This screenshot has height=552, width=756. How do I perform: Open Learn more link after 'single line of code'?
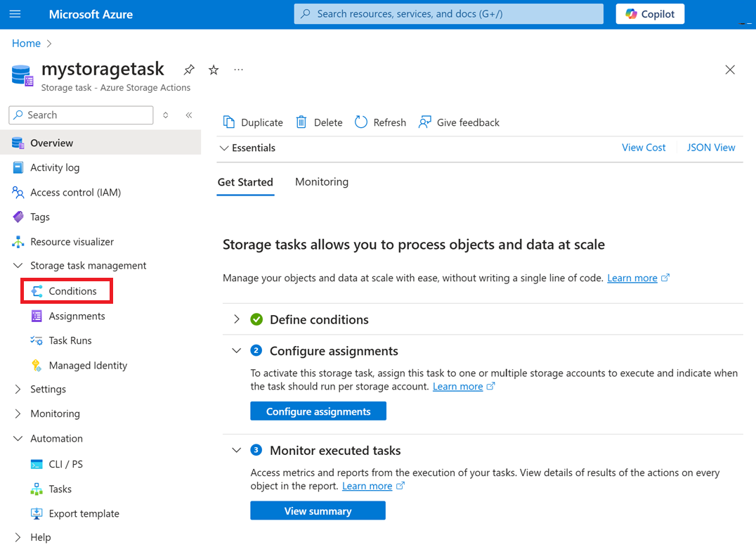point(632,278)
